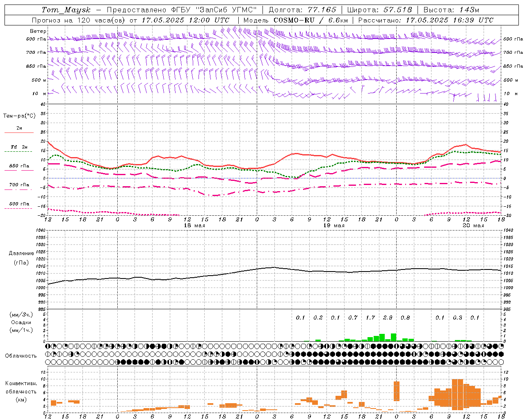Click the 18 мая date label
The image size is (525, 420).
tap(194, 226)
